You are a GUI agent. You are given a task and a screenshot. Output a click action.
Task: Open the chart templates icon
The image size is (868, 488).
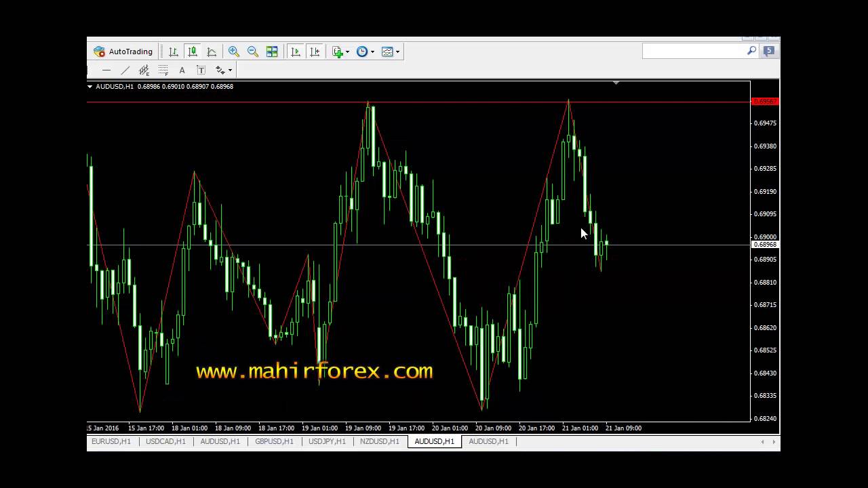pyautogui.click(x=387, y=52)
